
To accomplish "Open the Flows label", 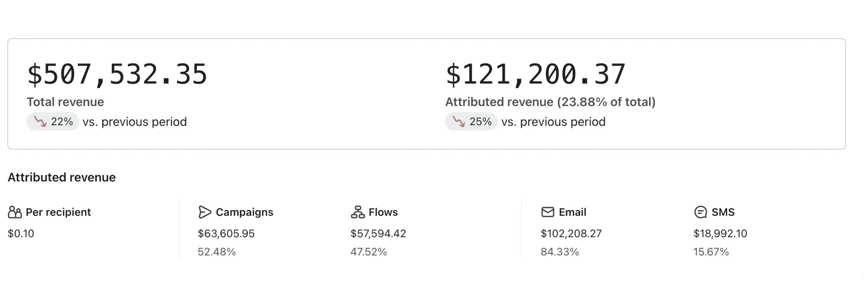I will point(383,212).
